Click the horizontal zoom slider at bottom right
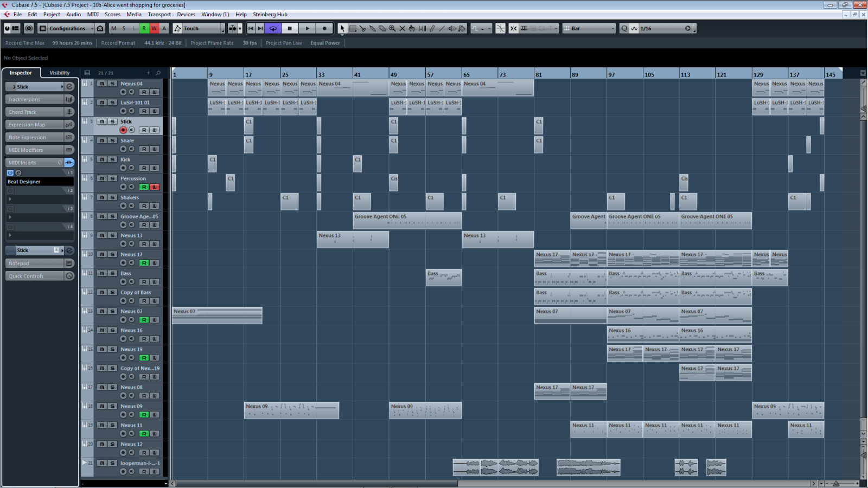This screenshot has width=868, height=488. point(836,483)
